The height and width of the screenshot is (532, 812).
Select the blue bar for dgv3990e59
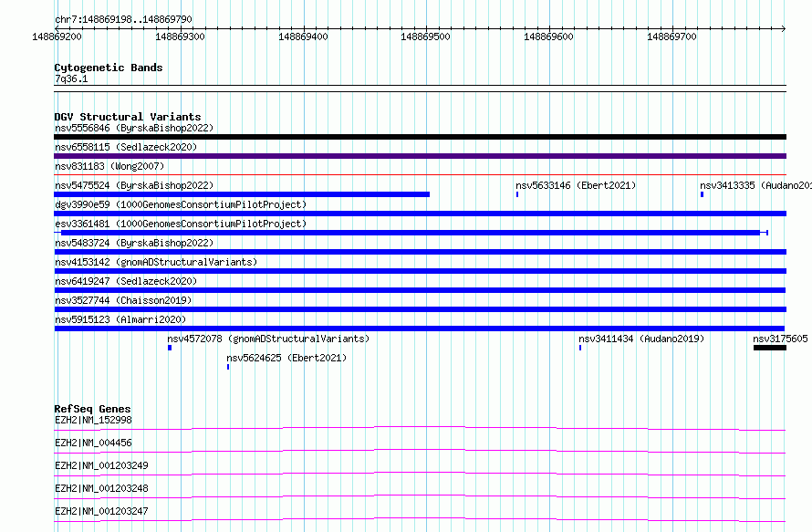(420, 214)
